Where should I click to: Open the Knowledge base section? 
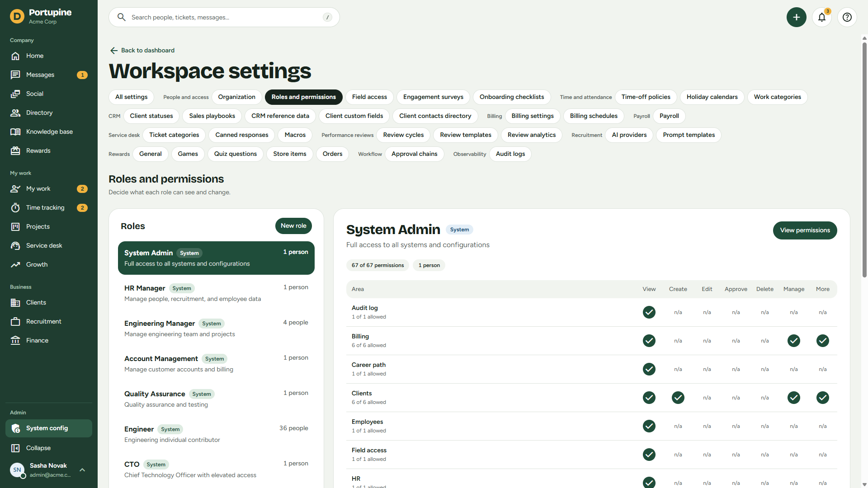pos(49,132)
